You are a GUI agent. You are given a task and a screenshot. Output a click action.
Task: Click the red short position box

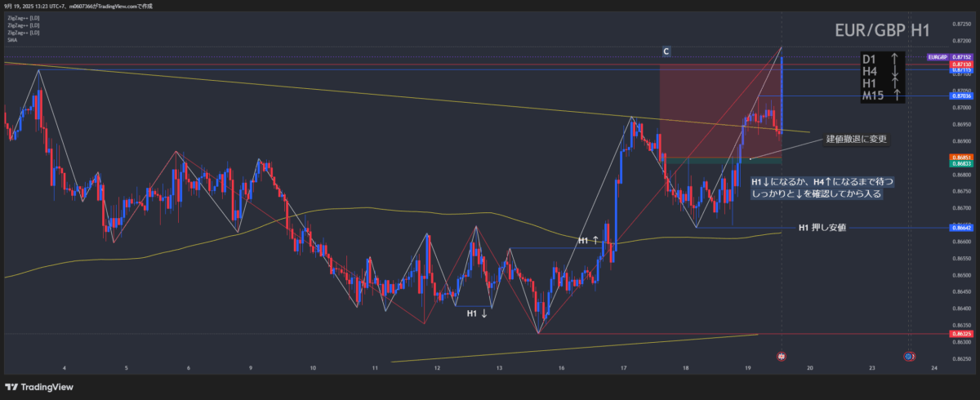pos(719,110)
